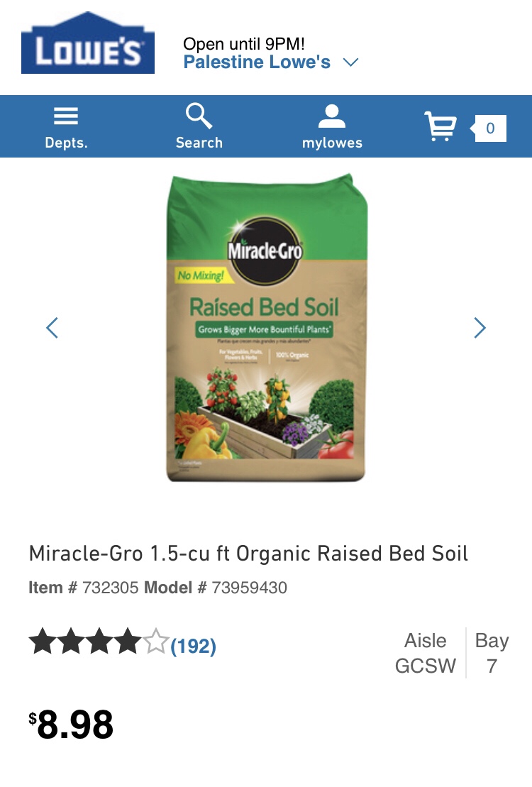The width and height of the screenshot is (532, 787).
Task: Click the four-star rating stars
Action: pyautogui.click(x=99, y=642)
